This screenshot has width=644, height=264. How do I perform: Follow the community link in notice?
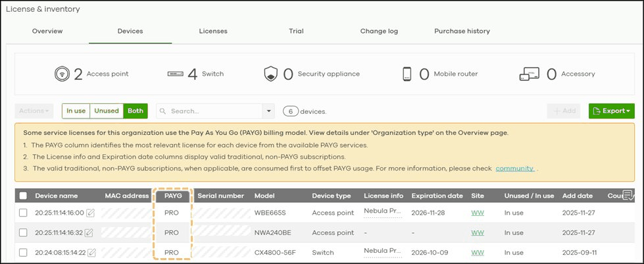coord(514,169)
